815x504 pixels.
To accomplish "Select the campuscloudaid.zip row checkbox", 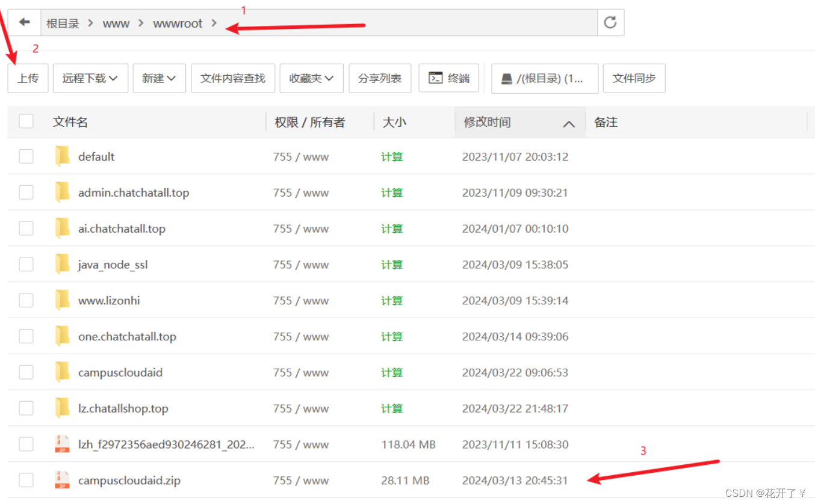I will click(x=26, y=480).
